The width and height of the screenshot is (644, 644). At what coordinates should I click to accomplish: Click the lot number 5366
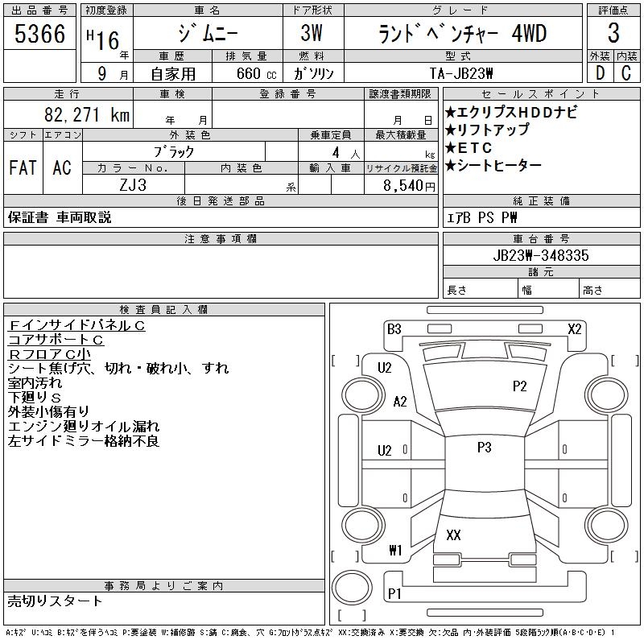click(x=39, y=34)
